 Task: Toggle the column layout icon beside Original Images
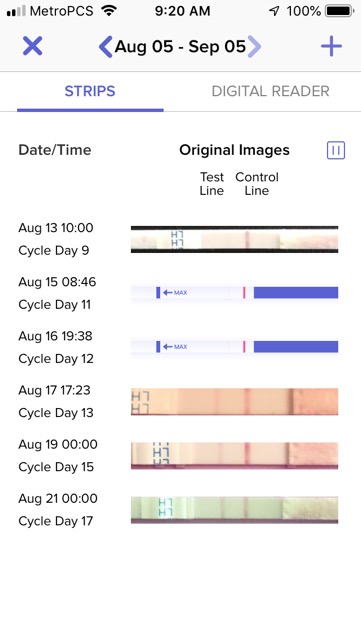[336, 150]
